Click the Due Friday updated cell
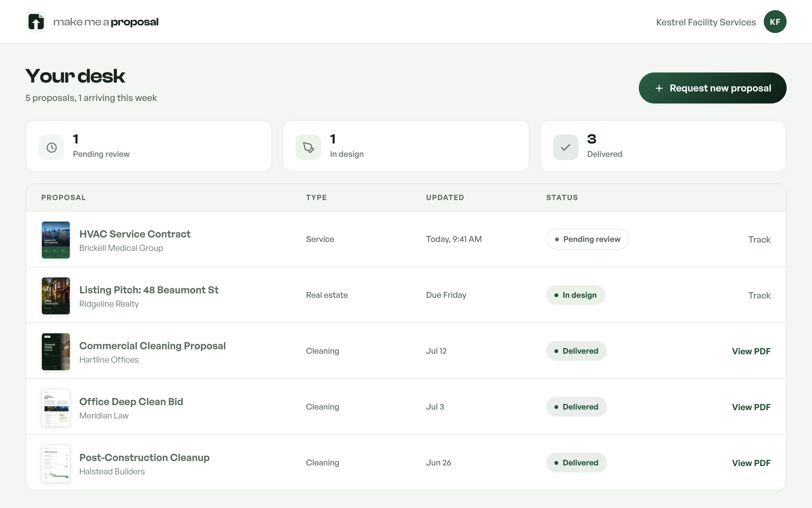812x508 pixels. (x=446, y=295)
